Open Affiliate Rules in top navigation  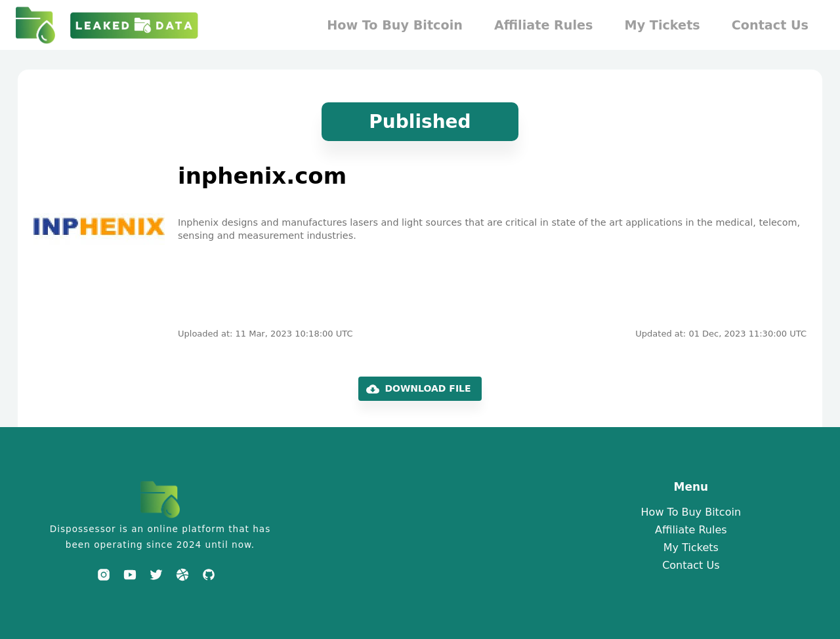click(543, 25)
